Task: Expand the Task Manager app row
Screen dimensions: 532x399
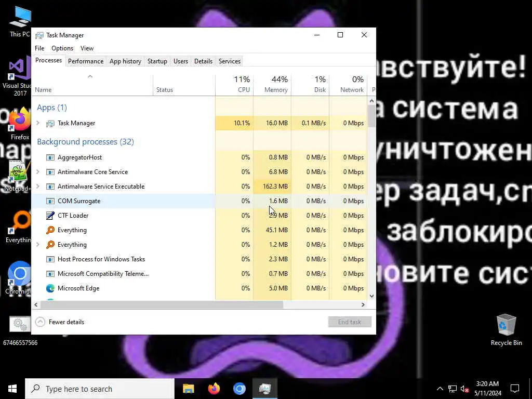Action: 38,123
